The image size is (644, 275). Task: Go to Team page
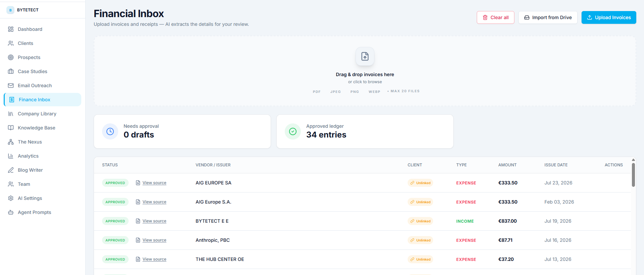[x=43, y=184]
